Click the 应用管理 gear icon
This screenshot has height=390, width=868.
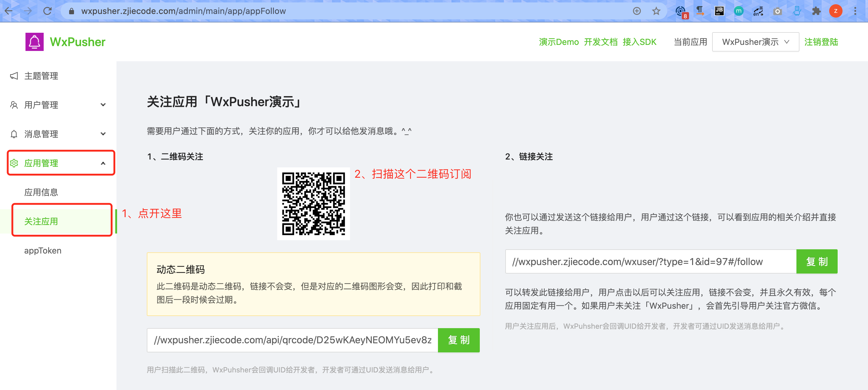click(x=14, y=163)
